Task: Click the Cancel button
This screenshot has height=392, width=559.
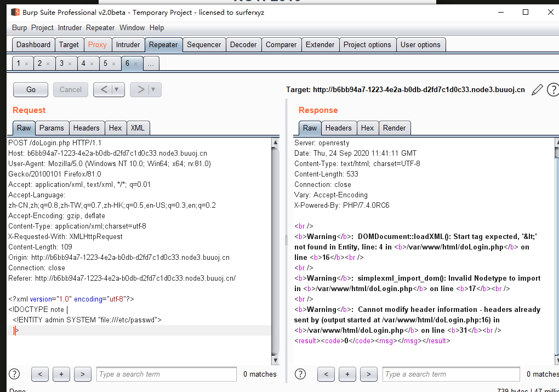Action: tap(71, 89)
